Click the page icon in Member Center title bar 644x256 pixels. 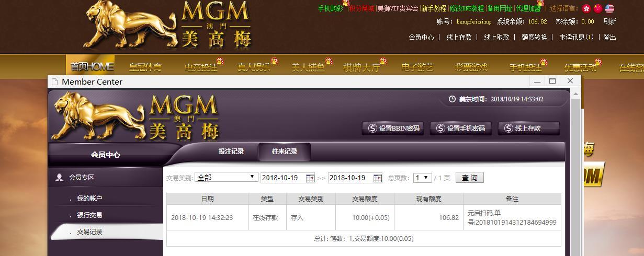[x=54, y=82]
